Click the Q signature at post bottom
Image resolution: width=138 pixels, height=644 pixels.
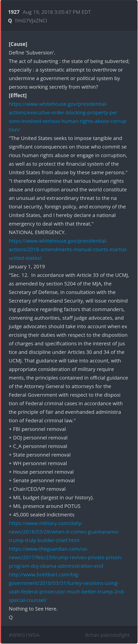click(10, 617)
